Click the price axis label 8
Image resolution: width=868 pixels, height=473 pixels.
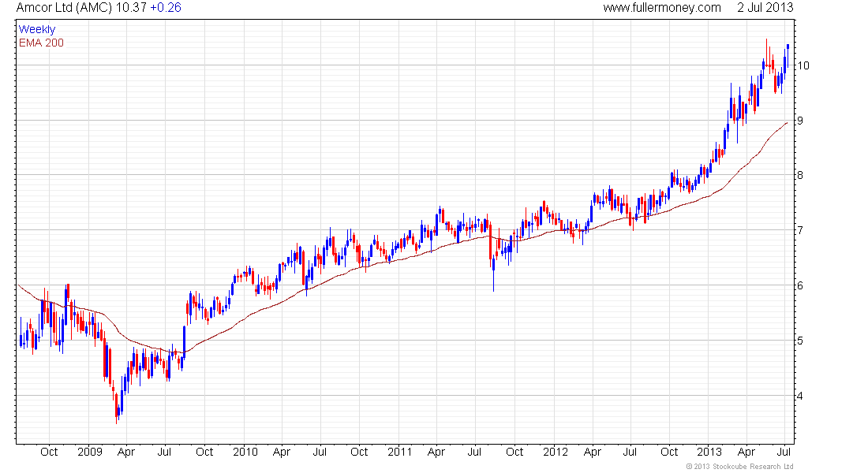800,175
